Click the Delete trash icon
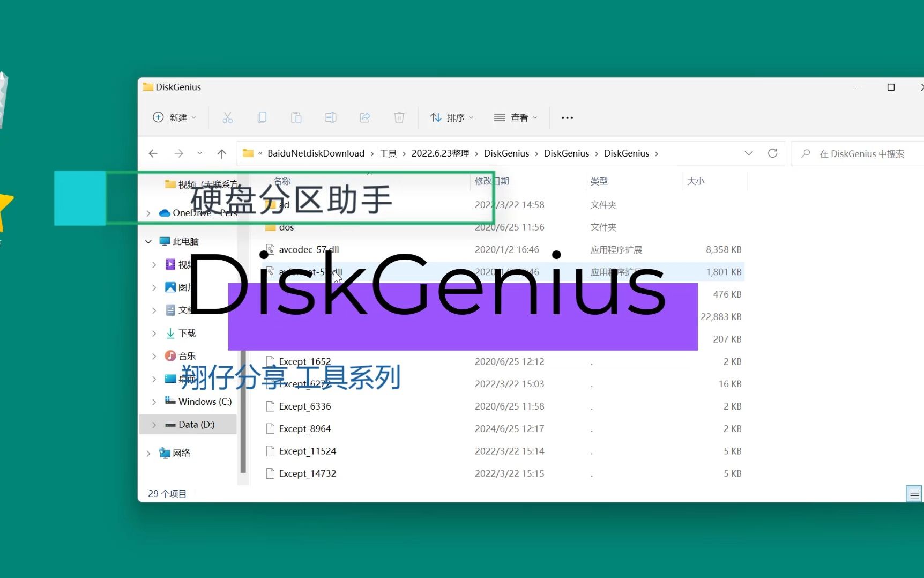Image resolution: width=924 pixels, height=578 pixels. click(399, 117)
